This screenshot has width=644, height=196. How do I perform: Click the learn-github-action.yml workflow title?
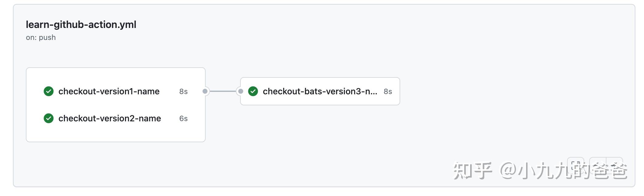point(81,25)
